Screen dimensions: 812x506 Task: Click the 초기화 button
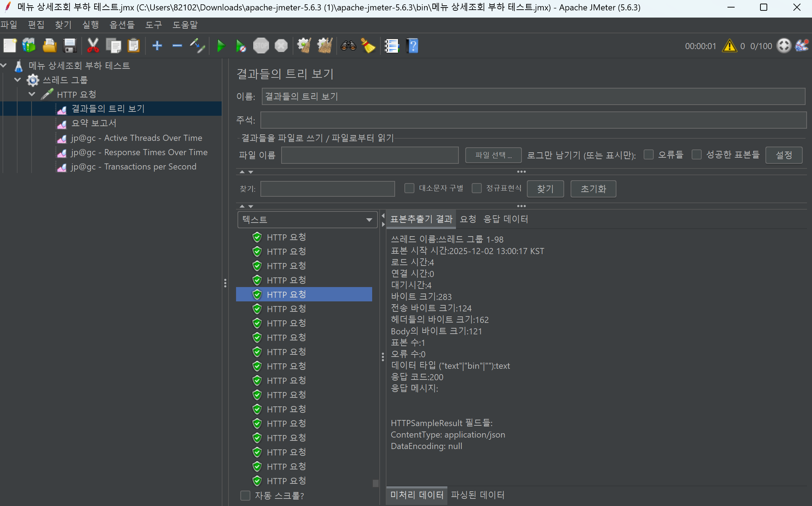click(x=593, y=189)
